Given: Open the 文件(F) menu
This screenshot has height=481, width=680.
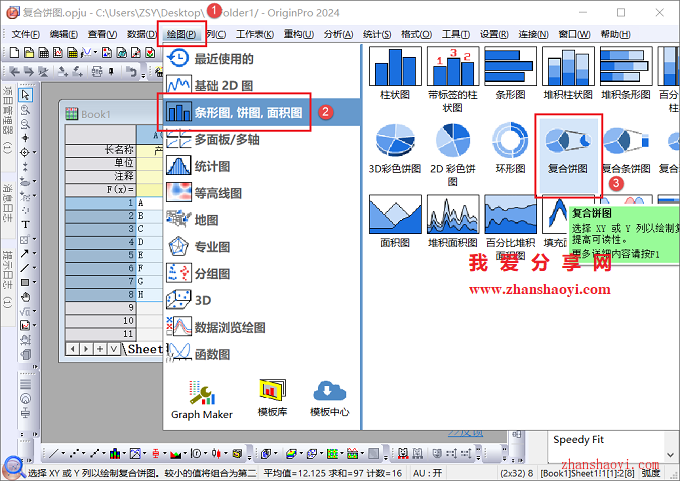Looking at the screenshot, I should [x=26, y=34].
